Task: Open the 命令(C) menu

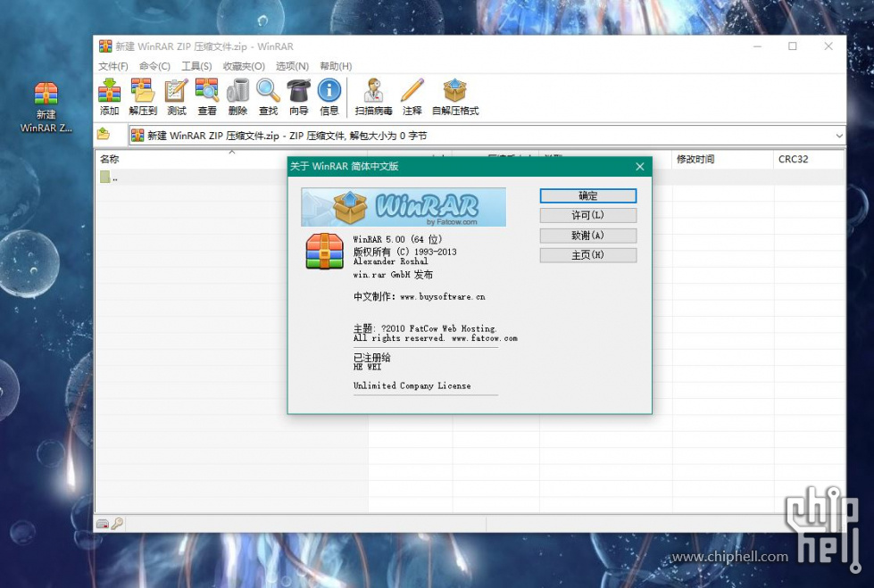Action: 155,66
